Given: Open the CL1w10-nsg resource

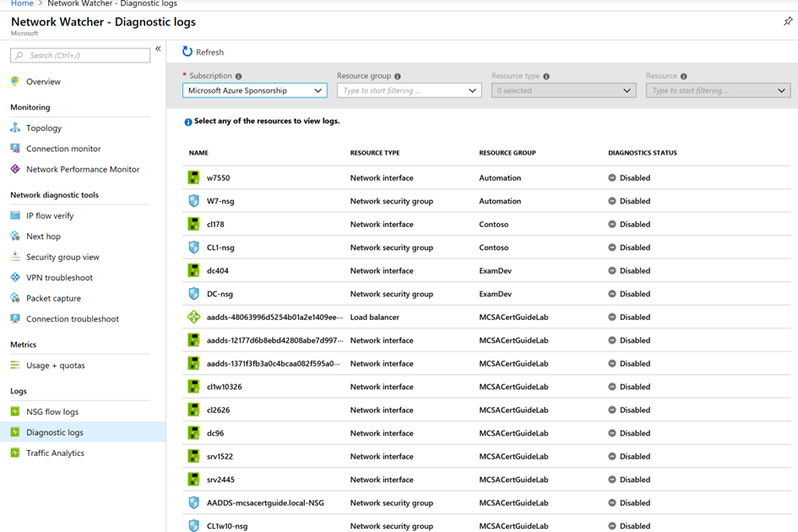Looking at the screenshot, I should click(227, 526).
